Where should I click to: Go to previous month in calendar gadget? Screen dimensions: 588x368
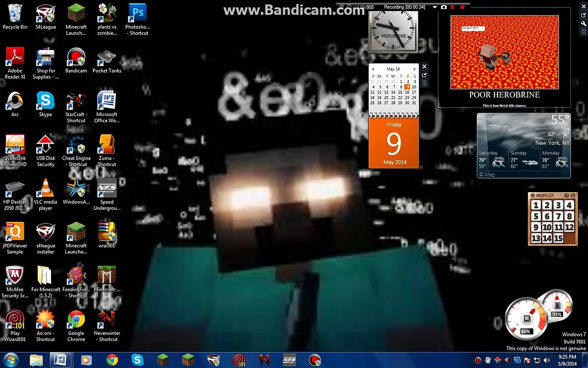373,69
